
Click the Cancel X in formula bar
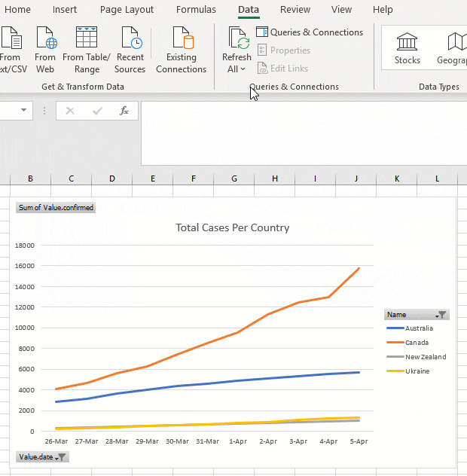[70, 111]
